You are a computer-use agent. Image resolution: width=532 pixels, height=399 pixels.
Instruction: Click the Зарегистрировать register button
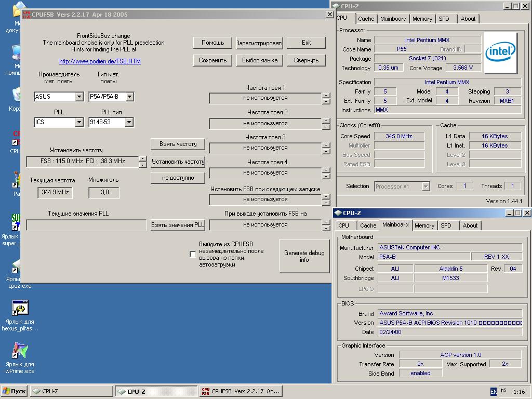click(260, 43)
